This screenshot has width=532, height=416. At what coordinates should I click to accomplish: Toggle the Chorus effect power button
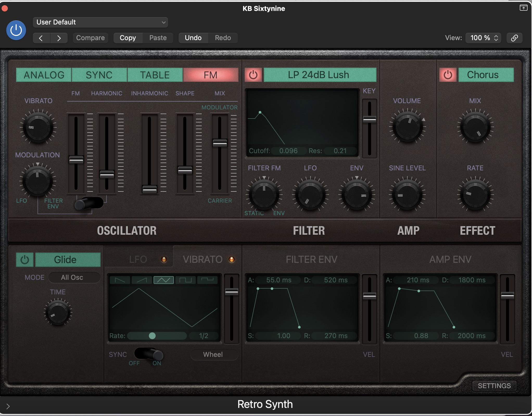448,75
